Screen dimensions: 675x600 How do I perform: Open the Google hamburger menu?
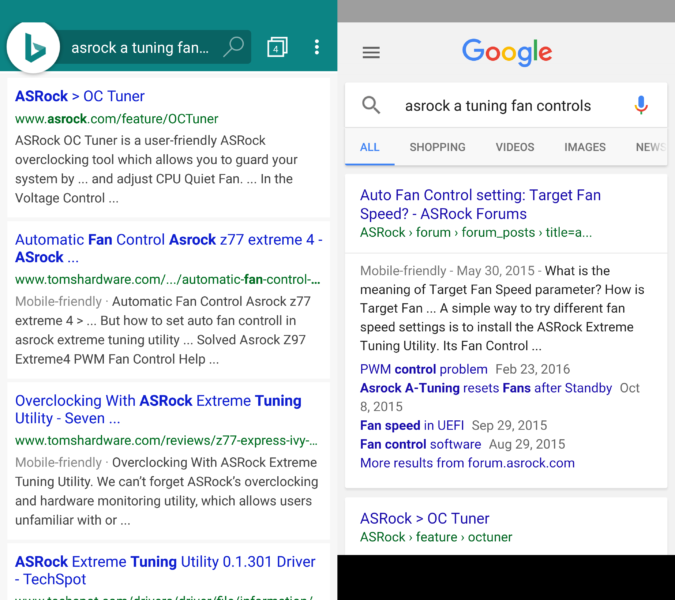[x=371, y=53]
